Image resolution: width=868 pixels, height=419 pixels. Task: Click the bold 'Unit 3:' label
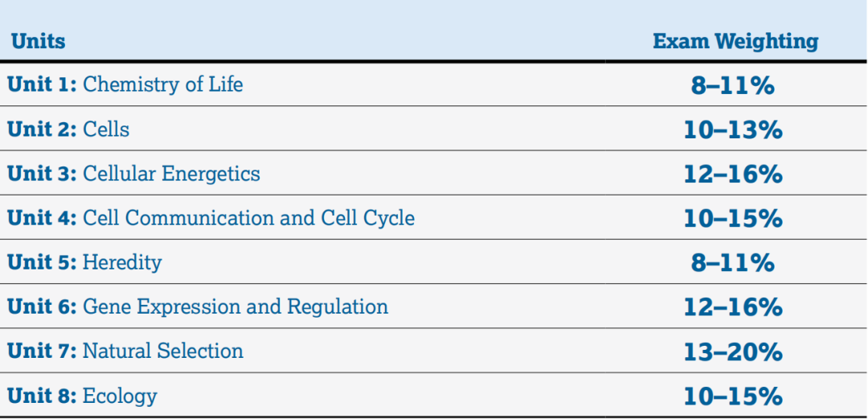click(x=42, y=173)
